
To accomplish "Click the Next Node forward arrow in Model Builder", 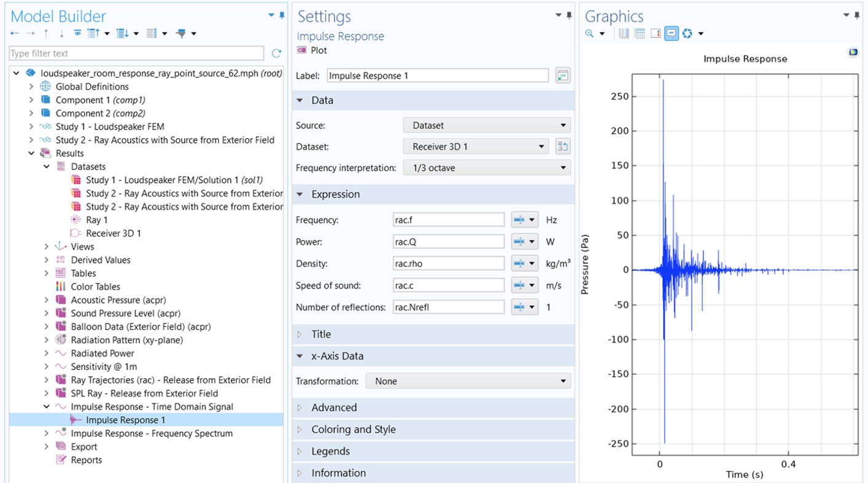I will (30, 34).
